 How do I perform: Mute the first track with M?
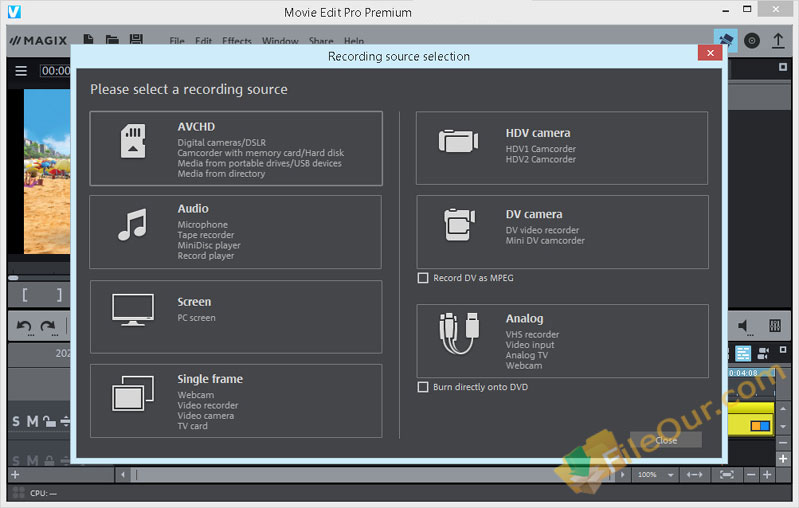(33, 421)
